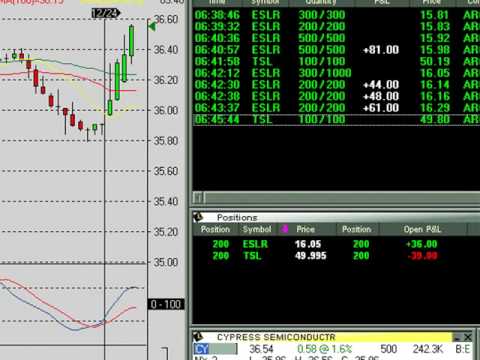
Task: Select the 06:38:46 ESLR trade row
Action: (336, 15)
